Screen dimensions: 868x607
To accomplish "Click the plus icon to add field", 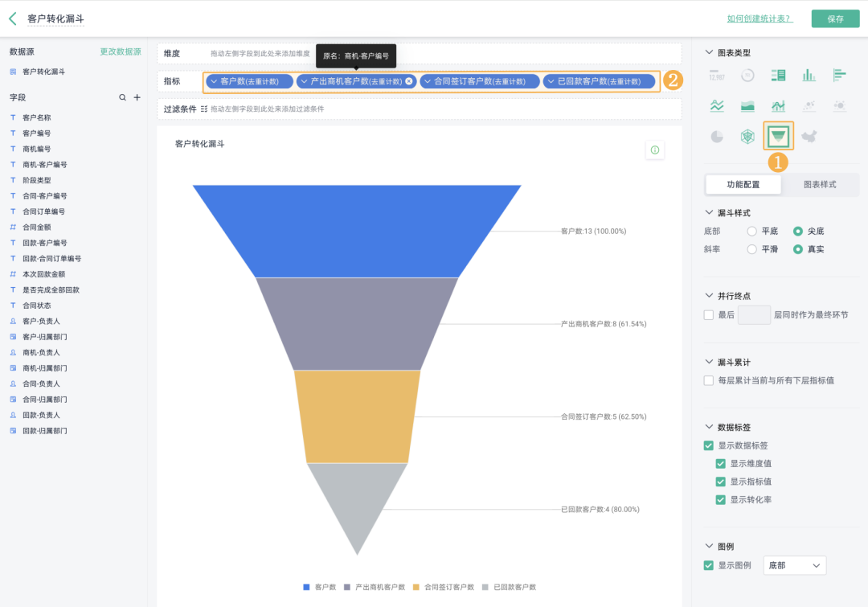I will tap(137, 97).
